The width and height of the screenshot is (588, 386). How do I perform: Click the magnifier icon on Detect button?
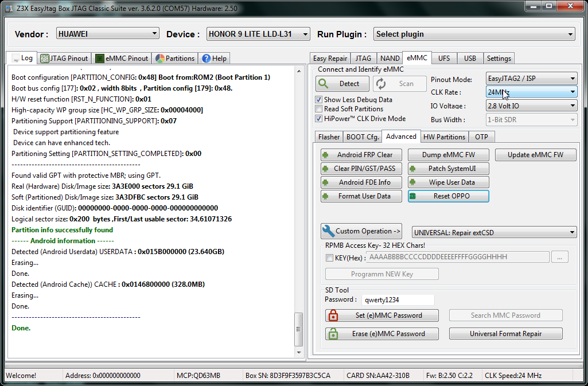coord(324,84)
